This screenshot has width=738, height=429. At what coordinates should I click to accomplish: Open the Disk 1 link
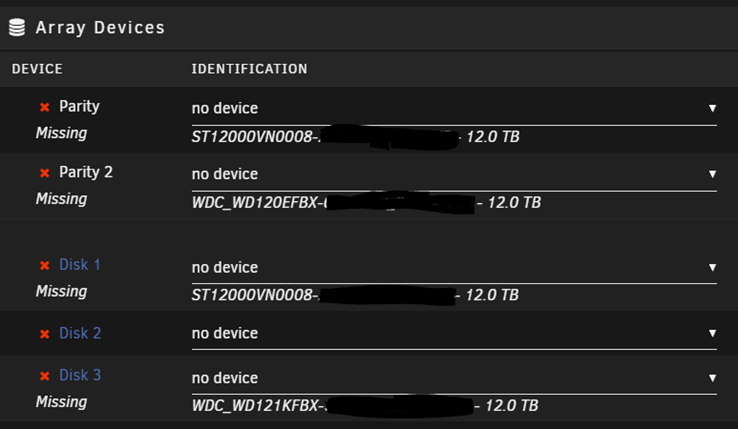click(80, 265)
